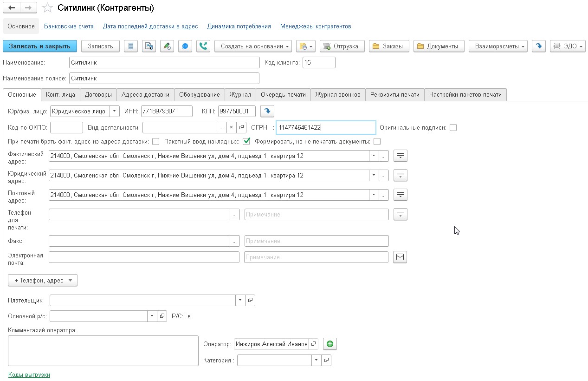Focus the Электронная почта input field
588x381 pixels.
point(144,257)
